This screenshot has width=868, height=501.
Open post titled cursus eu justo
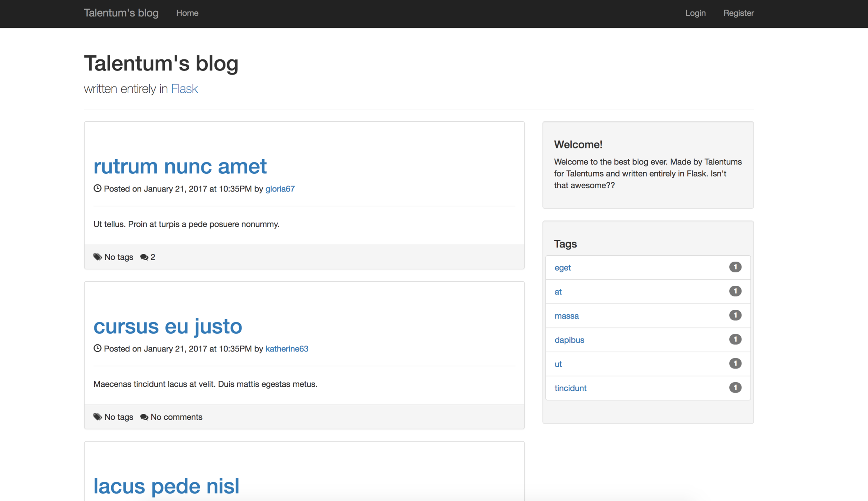[x=168, y=326]
